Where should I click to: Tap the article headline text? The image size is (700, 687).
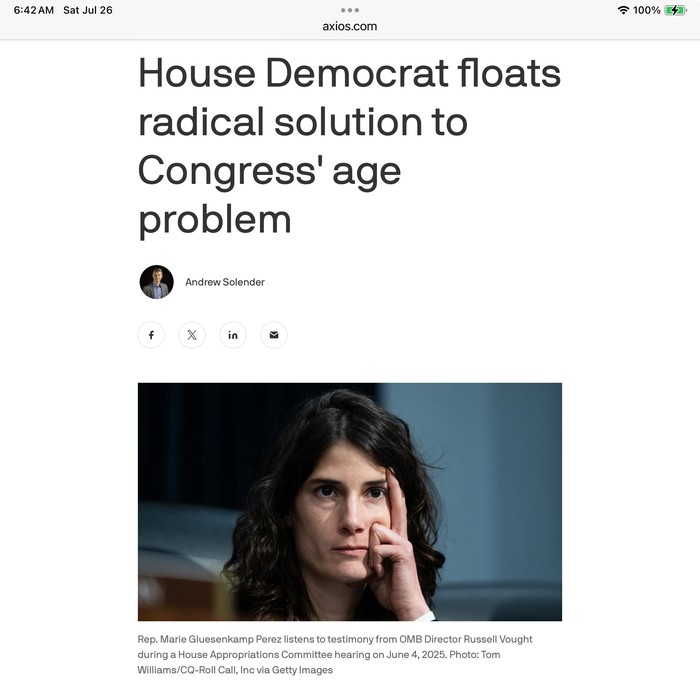pyautogui.click(x=349, y=146)
